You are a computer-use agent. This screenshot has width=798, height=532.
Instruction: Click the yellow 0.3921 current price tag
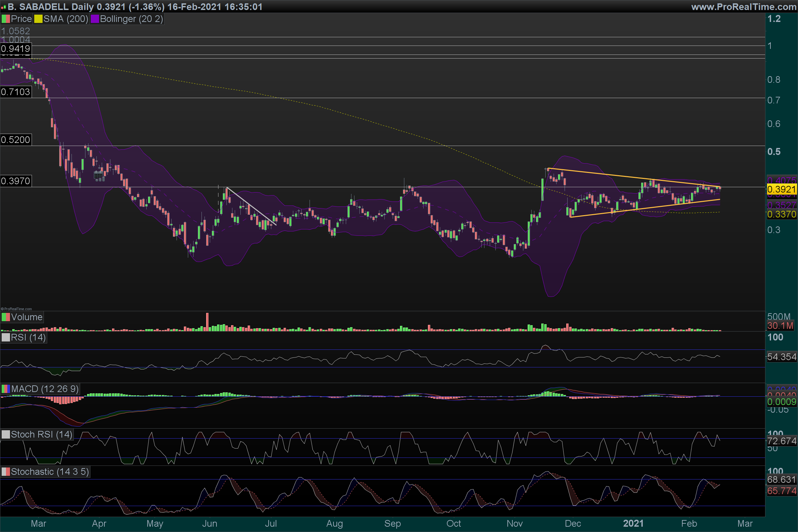pyautogui.click(x=781, y=189)
